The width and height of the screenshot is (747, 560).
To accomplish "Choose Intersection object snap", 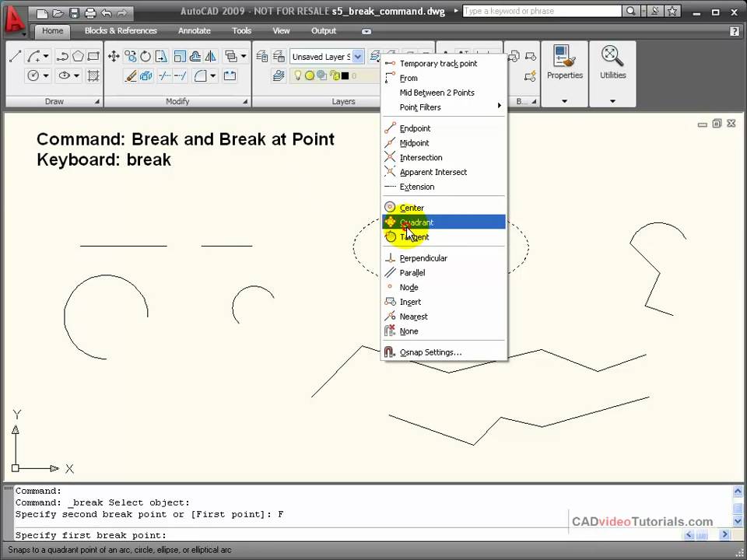I will (x=444, y=158).
